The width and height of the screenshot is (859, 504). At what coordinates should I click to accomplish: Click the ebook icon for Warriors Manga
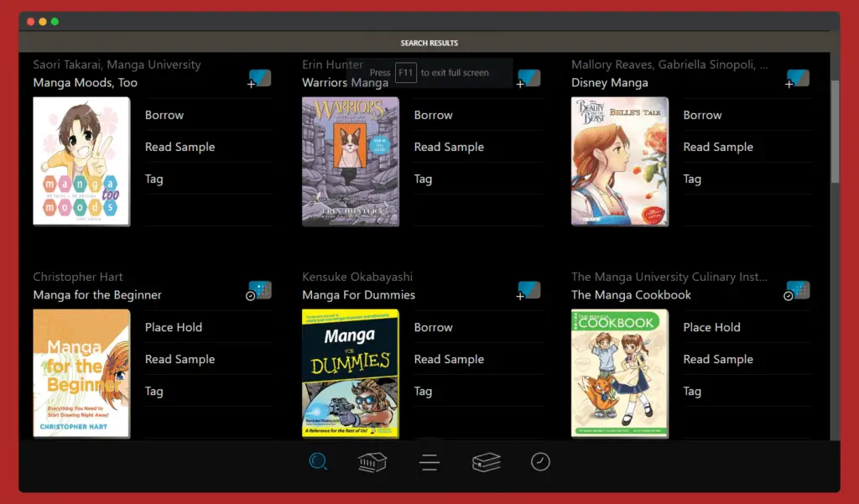click(x=528, y=78)
